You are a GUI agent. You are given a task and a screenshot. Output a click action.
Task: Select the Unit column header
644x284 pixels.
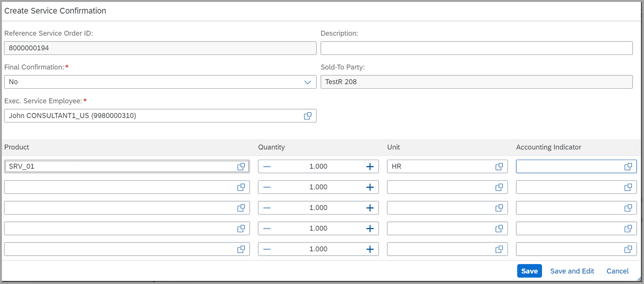[393, 147]
